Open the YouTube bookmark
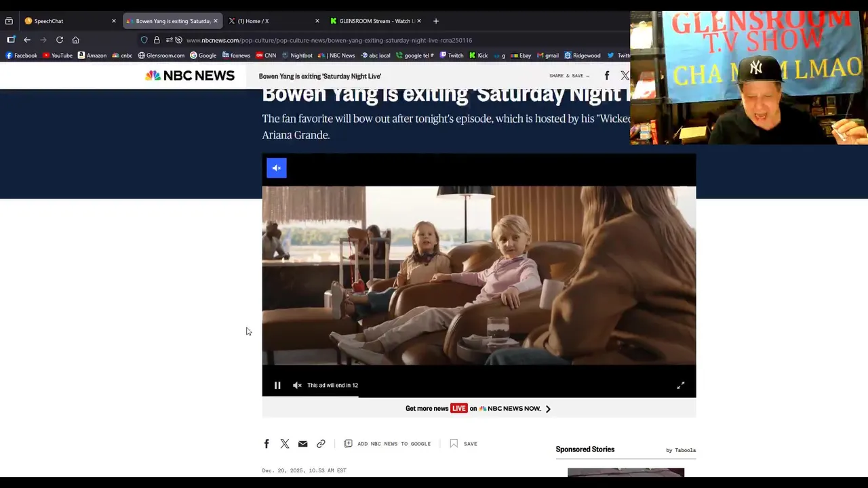The height and width of the screenshot is (488, 868). point(58,56)
